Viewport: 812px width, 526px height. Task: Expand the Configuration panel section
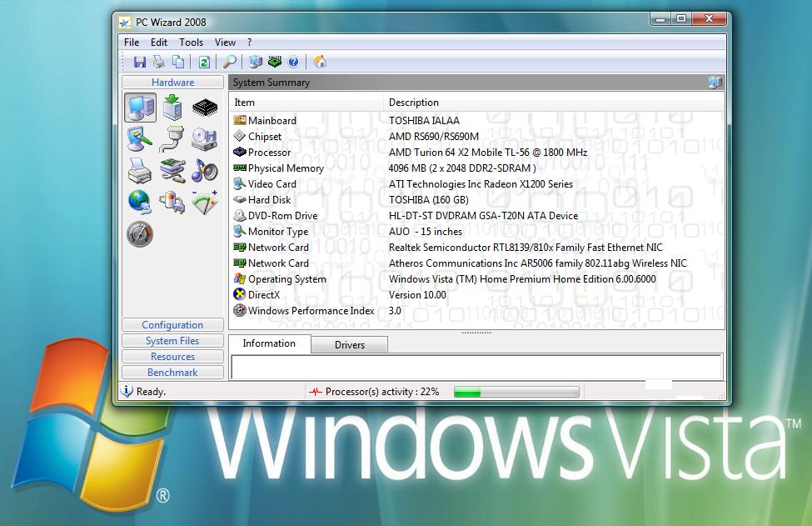pyautogui.click(x=172, y=325)
